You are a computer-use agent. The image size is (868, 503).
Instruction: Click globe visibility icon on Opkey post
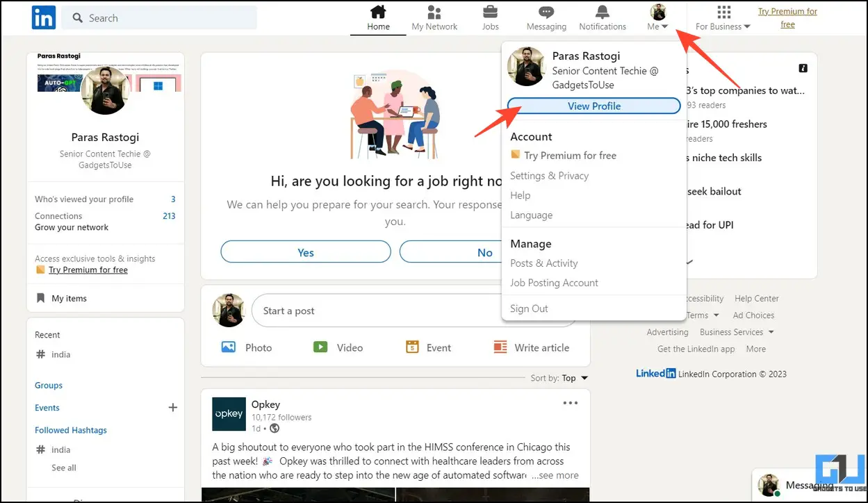click(275, 428)
